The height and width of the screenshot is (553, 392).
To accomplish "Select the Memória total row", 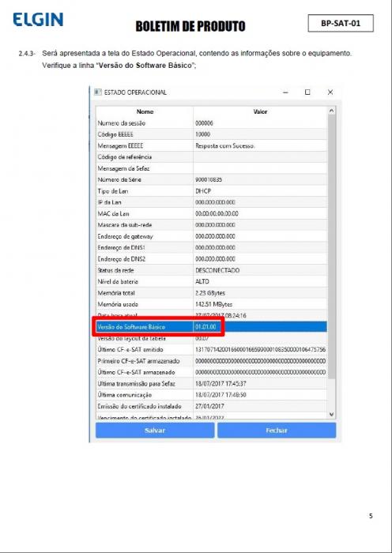I will point(211,293).
